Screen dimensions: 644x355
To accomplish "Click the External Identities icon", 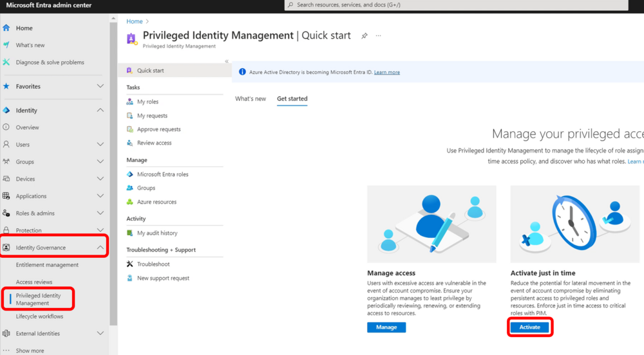I will point(6,333).
